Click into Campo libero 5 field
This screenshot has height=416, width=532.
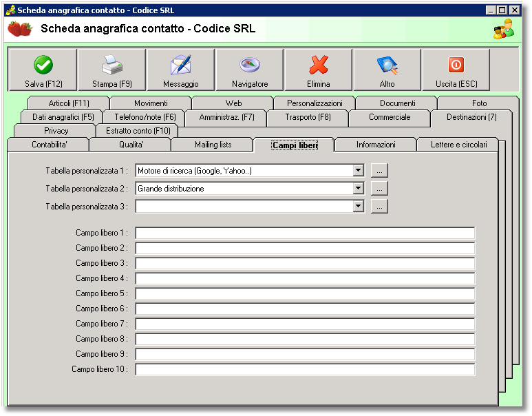305,293
